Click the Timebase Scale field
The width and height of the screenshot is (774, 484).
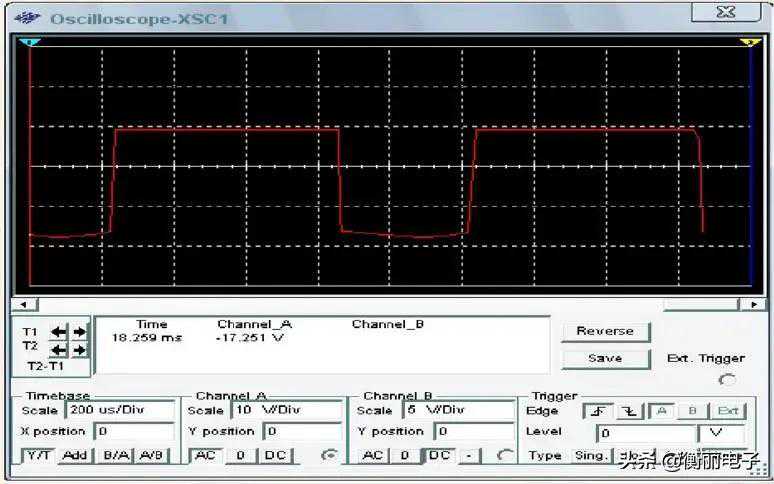[119, 410]
